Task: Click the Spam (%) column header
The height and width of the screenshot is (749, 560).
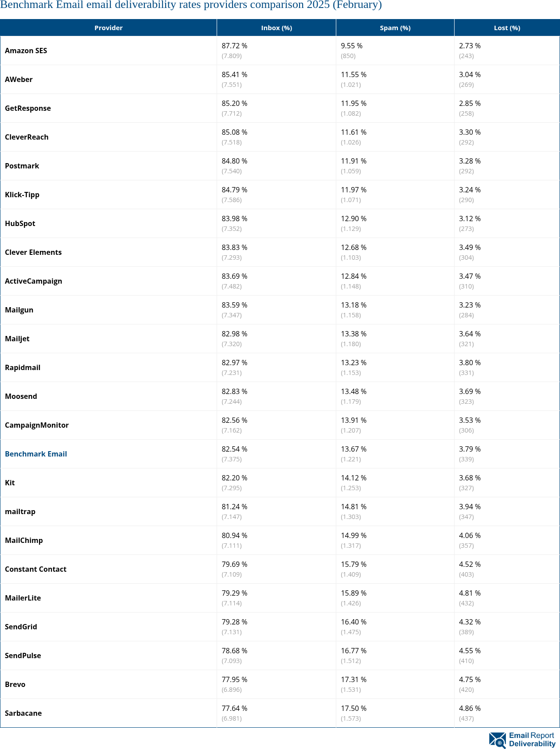Action: pos(395,28)
